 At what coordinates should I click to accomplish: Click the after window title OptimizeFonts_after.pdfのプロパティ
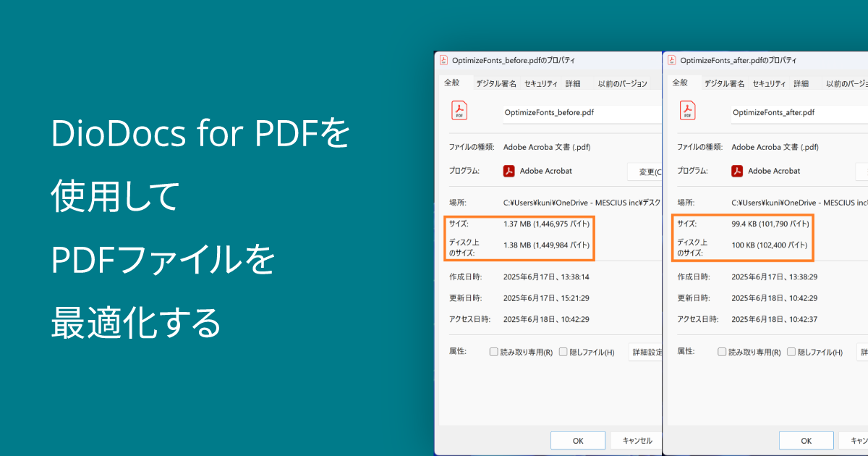point(739,61)
